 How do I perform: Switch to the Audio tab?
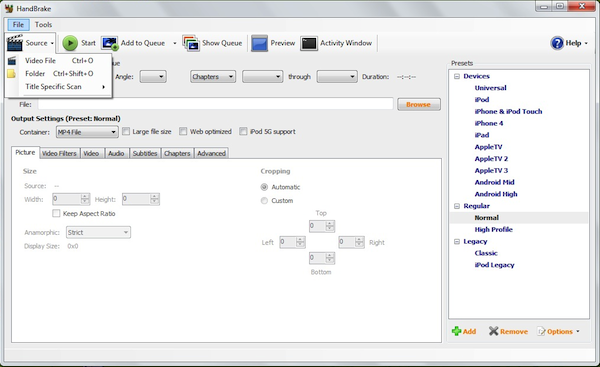click(x=116, y=153)
